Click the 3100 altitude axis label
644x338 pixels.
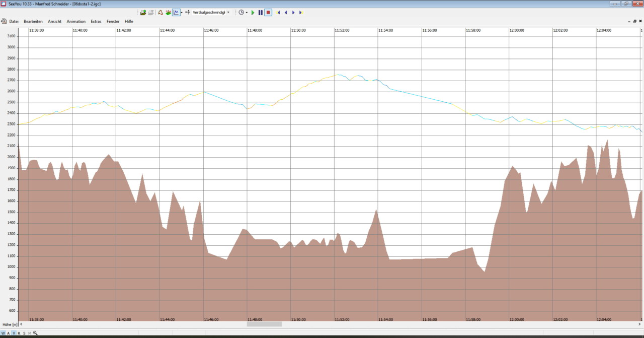(x=11, y=36)
